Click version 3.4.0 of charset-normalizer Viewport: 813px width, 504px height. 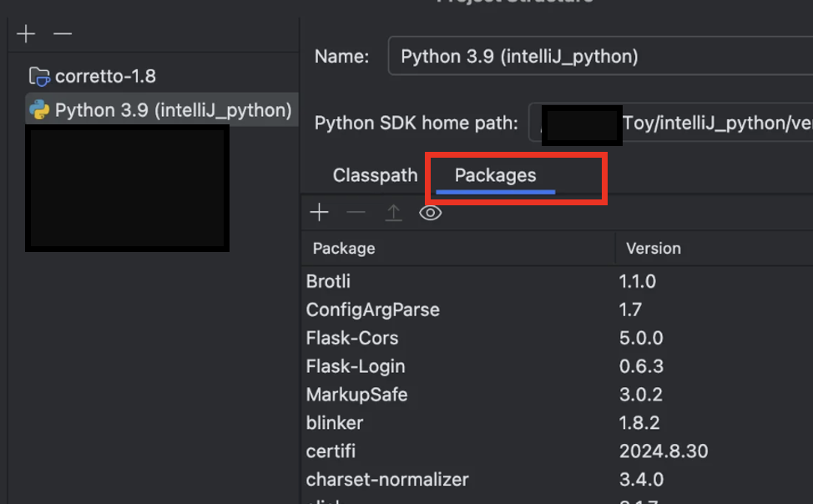click(x=641, y=479)
